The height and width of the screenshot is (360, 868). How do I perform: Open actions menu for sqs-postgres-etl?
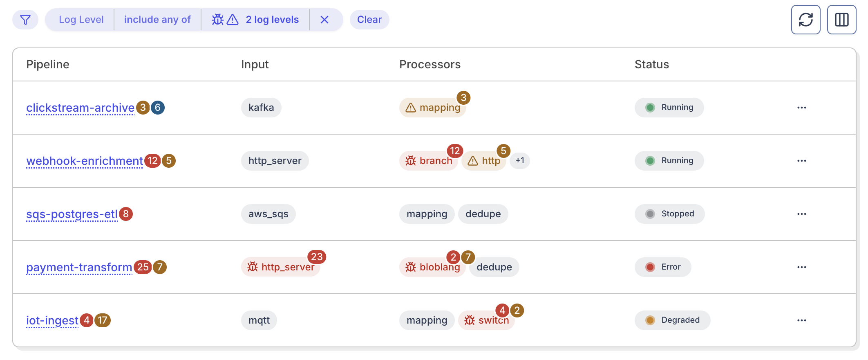click(x=802, y=214)
